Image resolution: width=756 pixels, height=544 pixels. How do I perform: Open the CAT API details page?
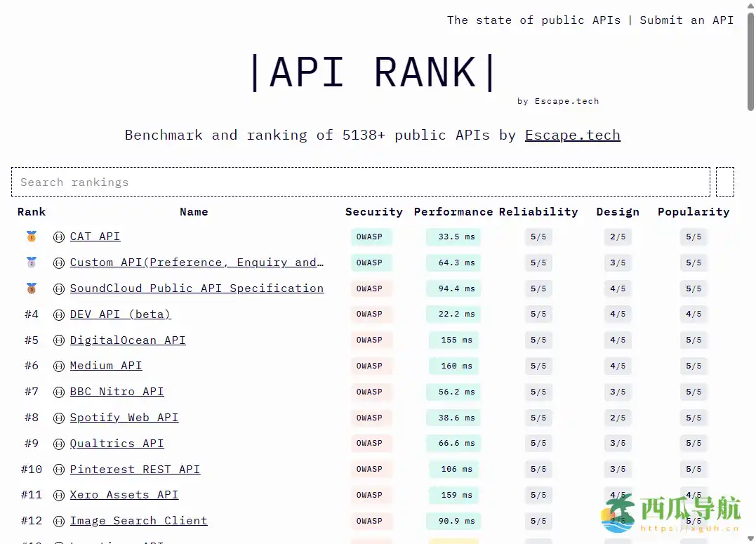[95, 237]
